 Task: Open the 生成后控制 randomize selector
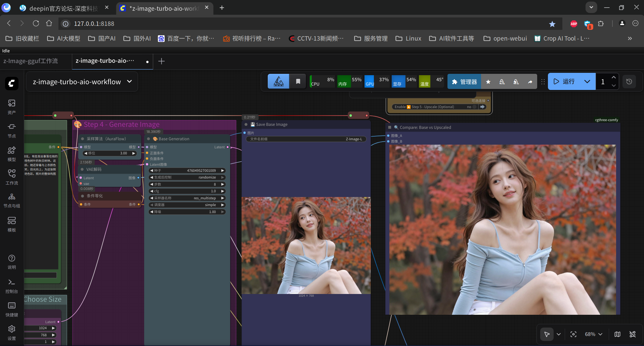(187, 178)
